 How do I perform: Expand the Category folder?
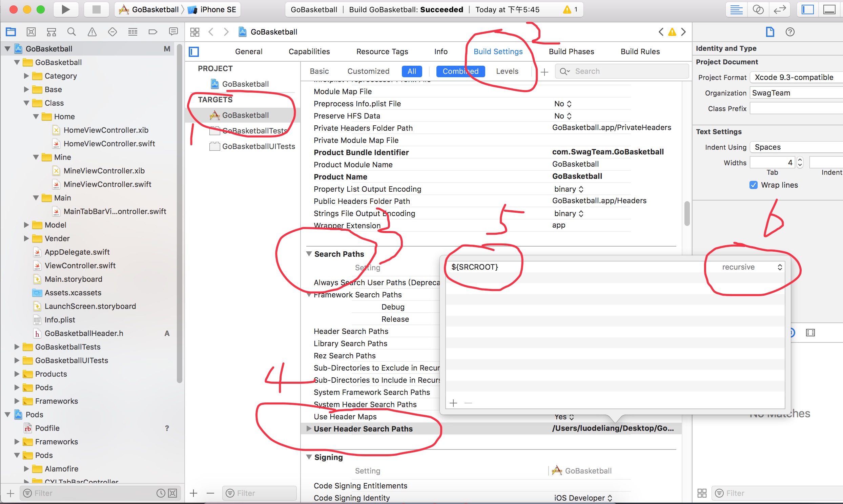(26, 76)
